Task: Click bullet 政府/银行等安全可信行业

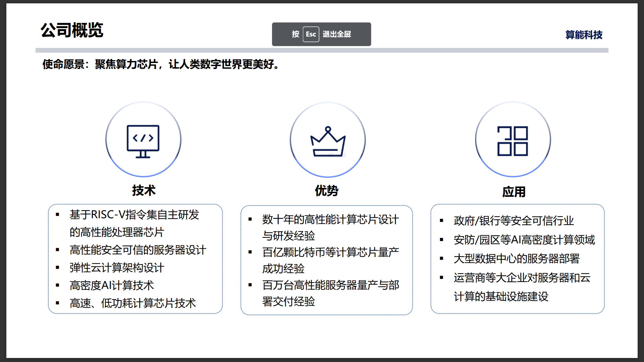Action: tap(514, 221)
